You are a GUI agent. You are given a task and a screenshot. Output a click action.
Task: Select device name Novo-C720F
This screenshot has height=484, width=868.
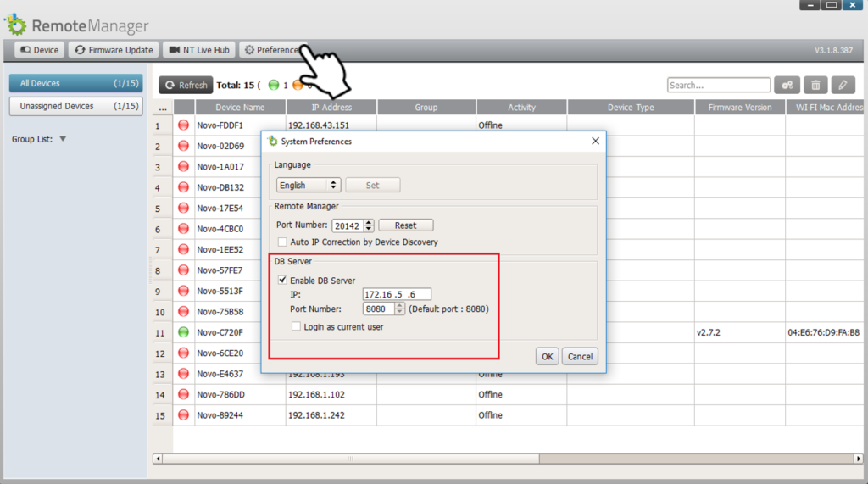coord(220,333)
